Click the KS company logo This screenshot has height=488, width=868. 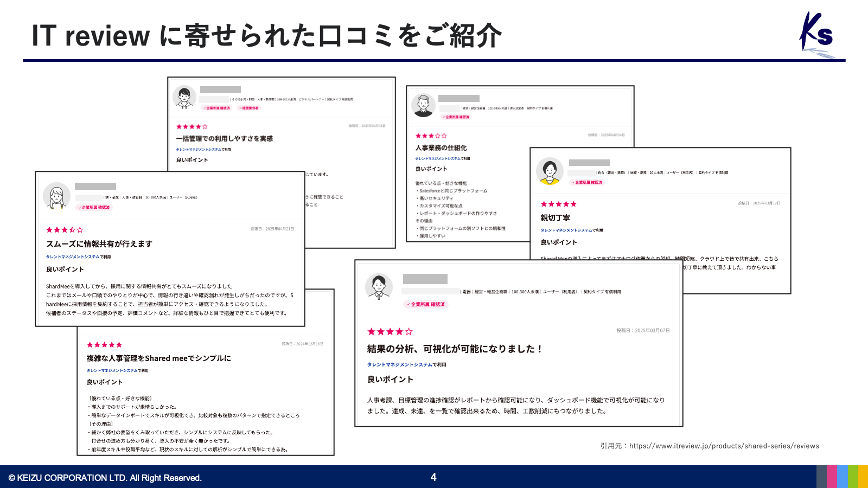tap(818, 34)
